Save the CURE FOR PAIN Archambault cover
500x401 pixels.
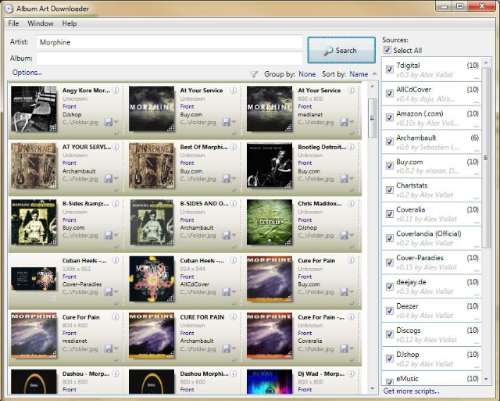[x=226, y=349]
